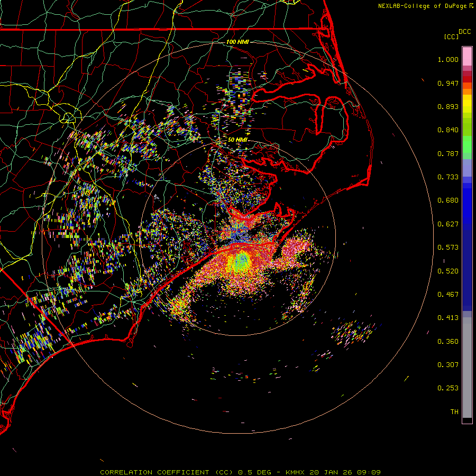476x476 pixels.
Task: Click the 0.467 color scale value
Action: click(x=448, y=295)
